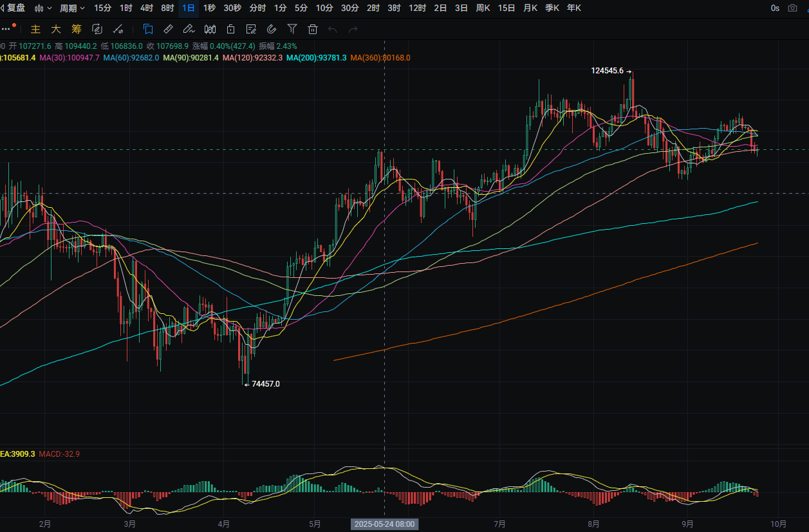
Task: Click the trash delete drawings icon
Action: 313,29
